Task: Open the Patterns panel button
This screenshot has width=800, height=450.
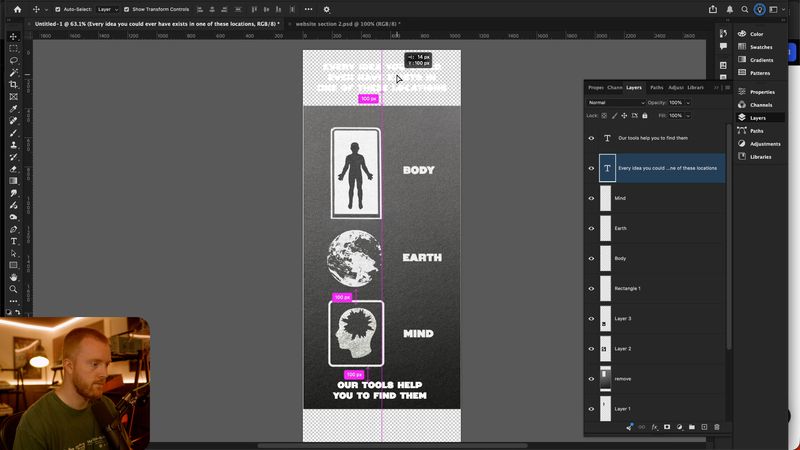Action: (x=754, y=73)
